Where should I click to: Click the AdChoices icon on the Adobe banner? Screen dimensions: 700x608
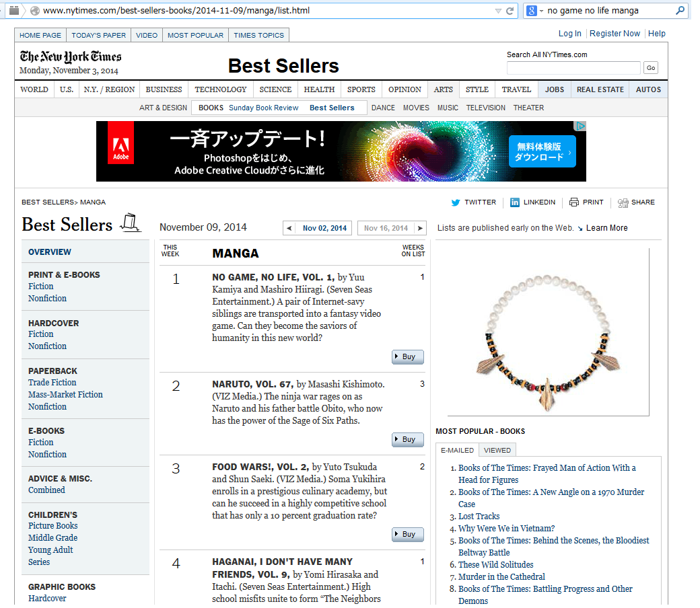(x=580, y=126)
